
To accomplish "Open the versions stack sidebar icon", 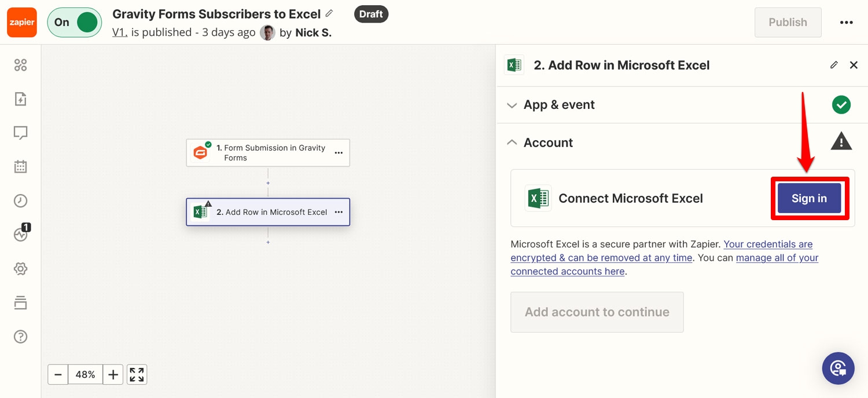I will (20, 302).
